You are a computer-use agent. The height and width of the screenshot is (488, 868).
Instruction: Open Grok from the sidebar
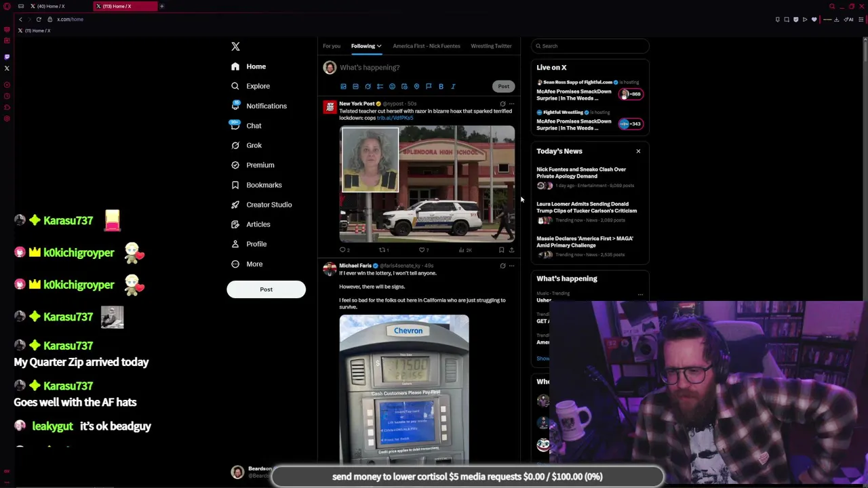click(246, 145)
